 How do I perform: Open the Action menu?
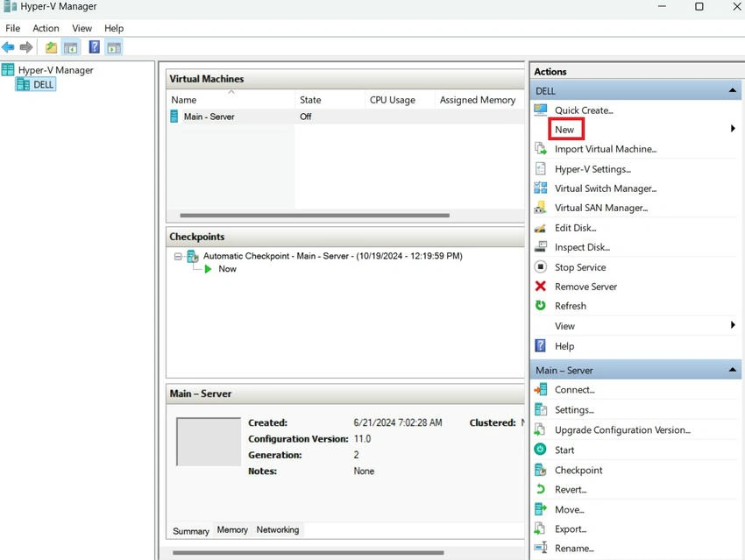[46, 28]
